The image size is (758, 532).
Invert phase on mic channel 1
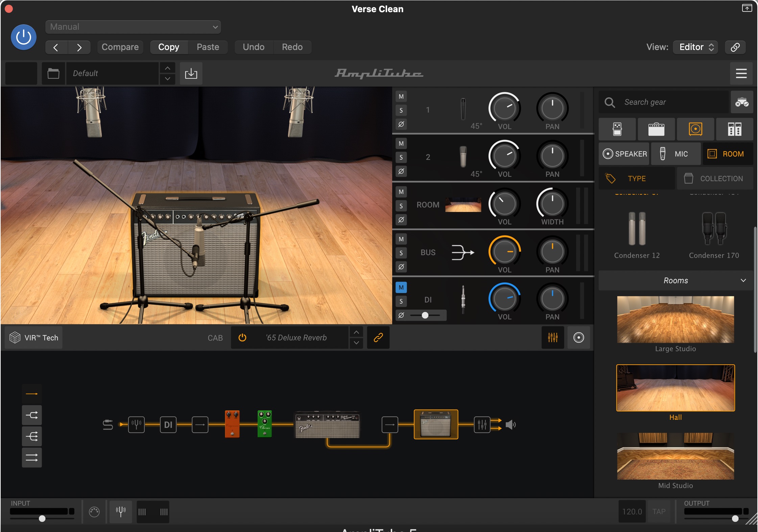pyautogui.click(x=401, y=124)
